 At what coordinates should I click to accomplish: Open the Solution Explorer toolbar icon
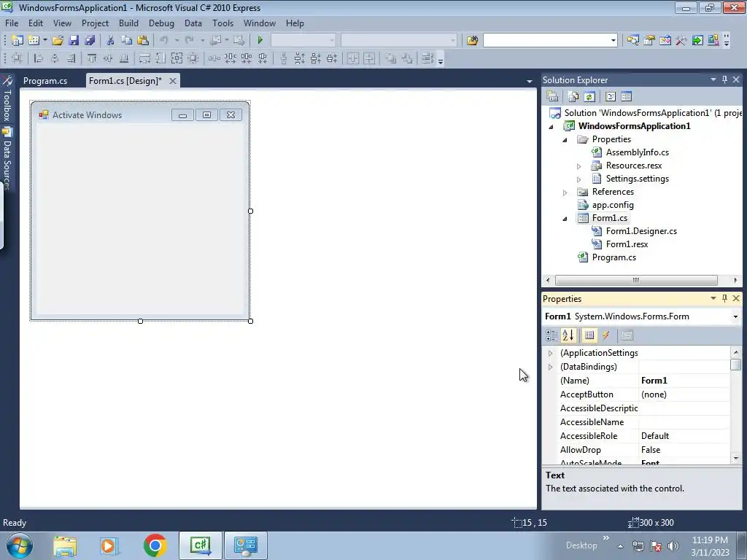632,41
